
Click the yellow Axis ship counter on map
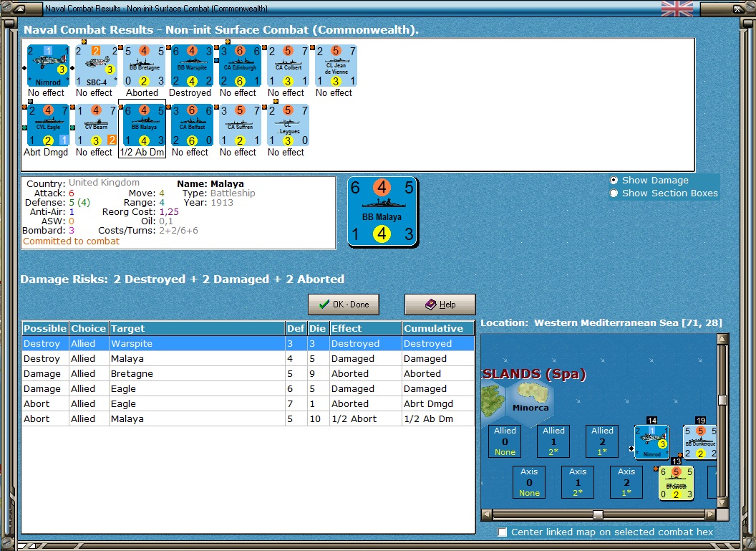677,482
